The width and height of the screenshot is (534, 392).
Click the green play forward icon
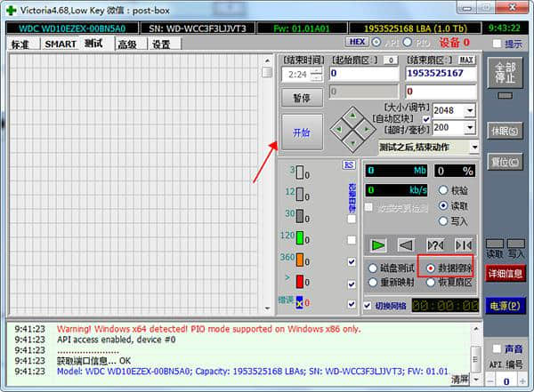[378, 244]
